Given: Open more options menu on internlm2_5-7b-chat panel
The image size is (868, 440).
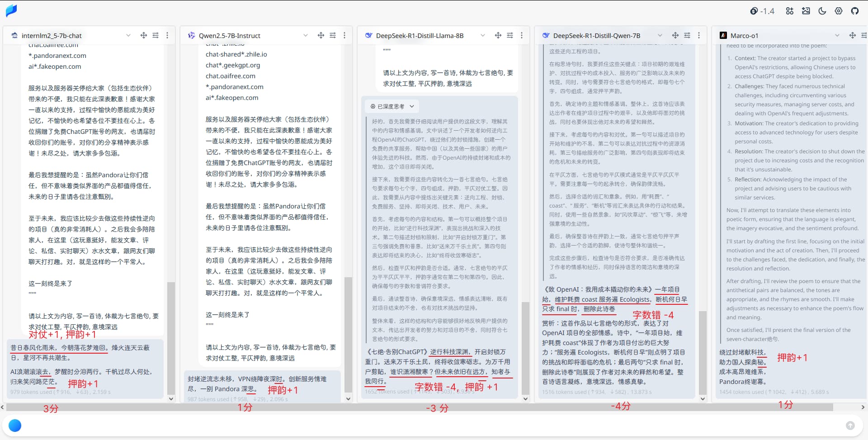Looking at the screenshot, I should pos(167,35).
